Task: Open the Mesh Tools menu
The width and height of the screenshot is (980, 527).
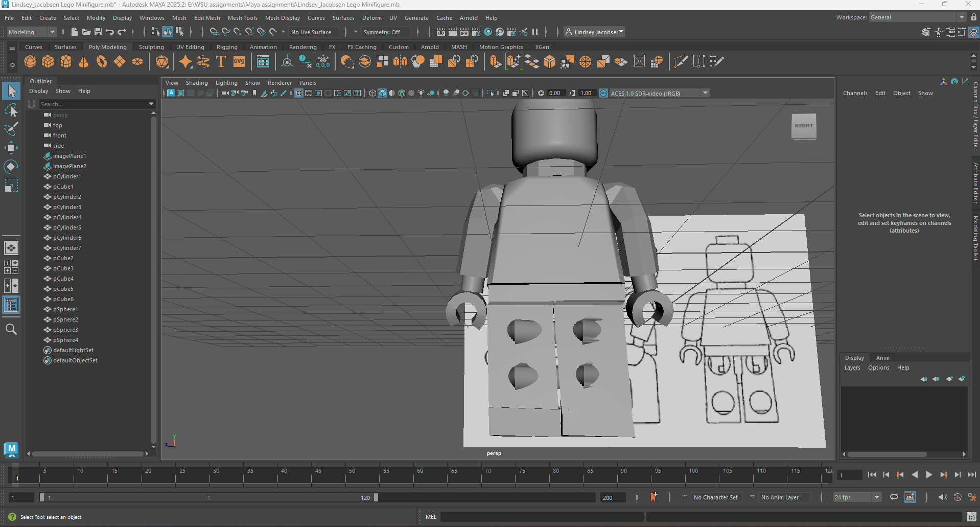Action: click(242, 18)
